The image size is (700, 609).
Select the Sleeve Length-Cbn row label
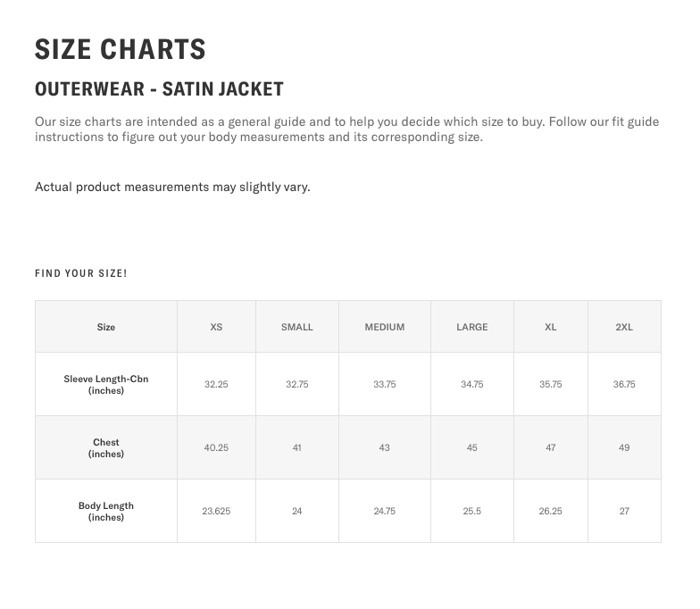106,384
